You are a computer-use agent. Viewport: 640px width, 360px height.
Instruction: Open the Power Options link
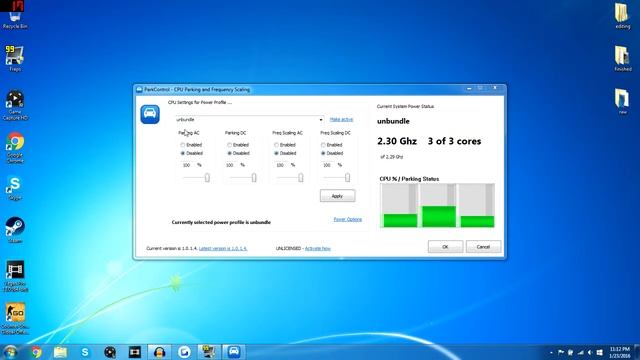(347, 219)
